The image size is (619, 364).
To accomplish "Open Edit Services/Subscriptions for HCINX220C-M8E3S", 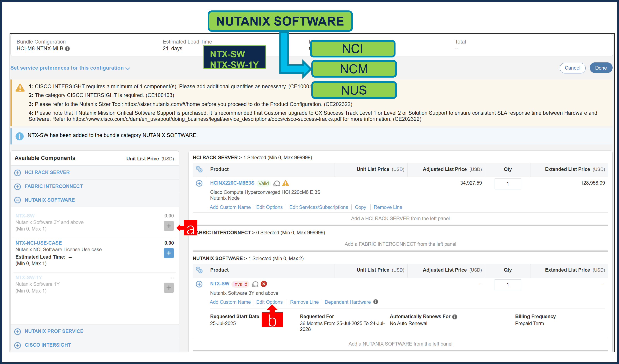I will click(318, 207).
